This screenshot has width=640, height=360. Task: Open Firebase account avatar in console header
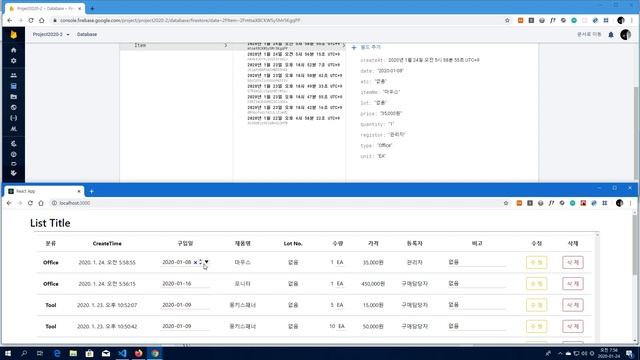(625, 35)
